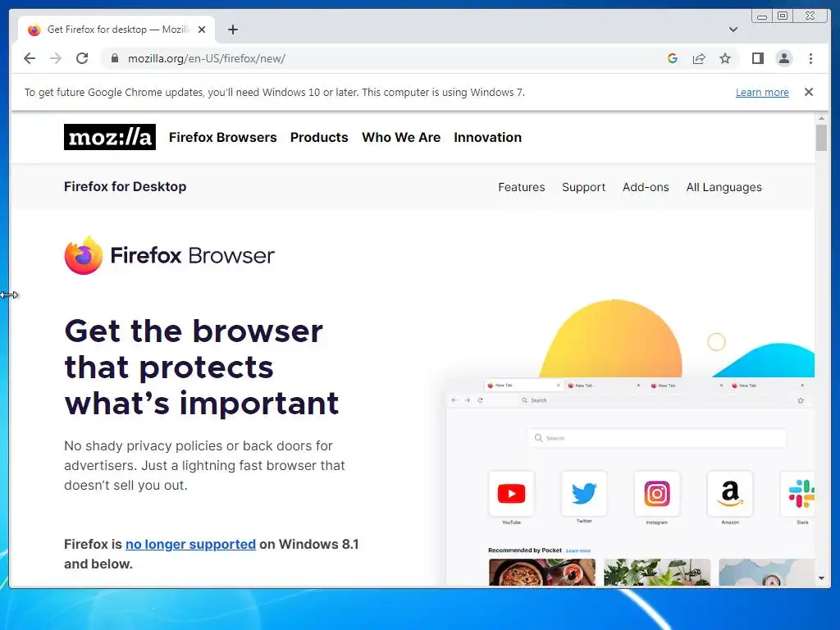Expand the Who We Are menu

coord(401,137)
